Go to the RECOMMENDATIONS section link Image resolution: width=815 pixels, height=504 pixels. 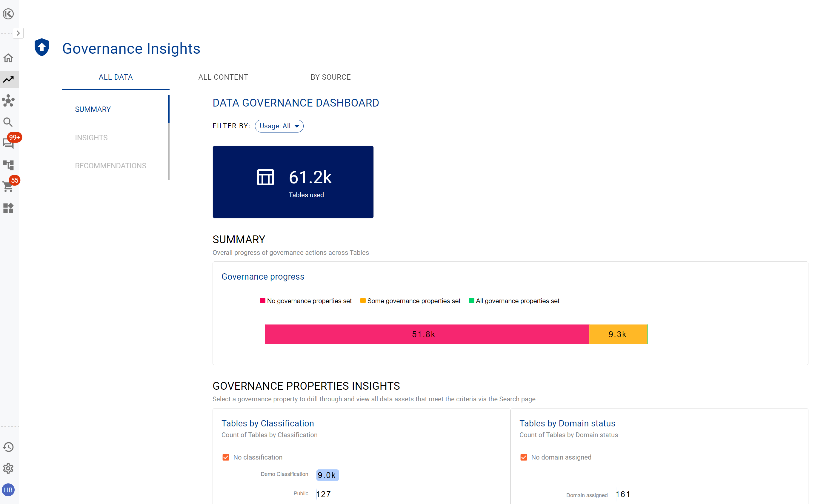click(x=110, y=166)
